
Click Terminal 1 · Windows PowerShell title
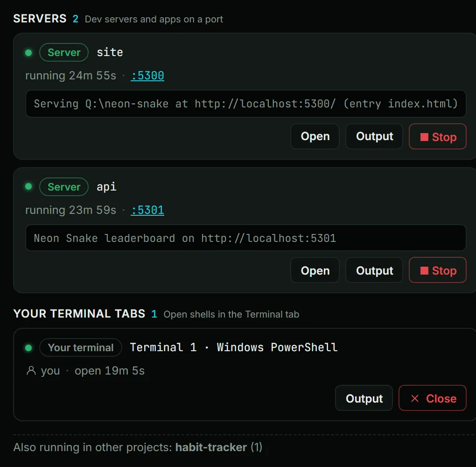234,347
